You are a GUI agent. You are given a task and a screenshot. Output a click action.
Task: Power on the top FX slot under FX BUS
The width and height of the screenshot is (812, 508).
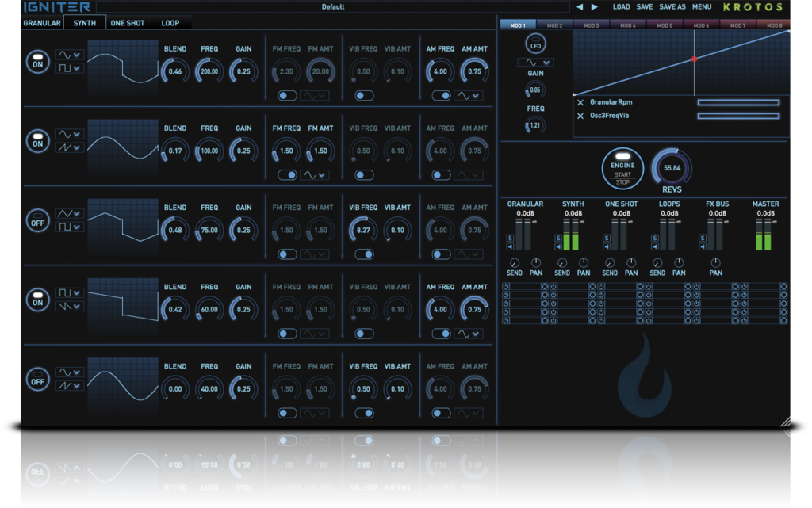point(696,286)
